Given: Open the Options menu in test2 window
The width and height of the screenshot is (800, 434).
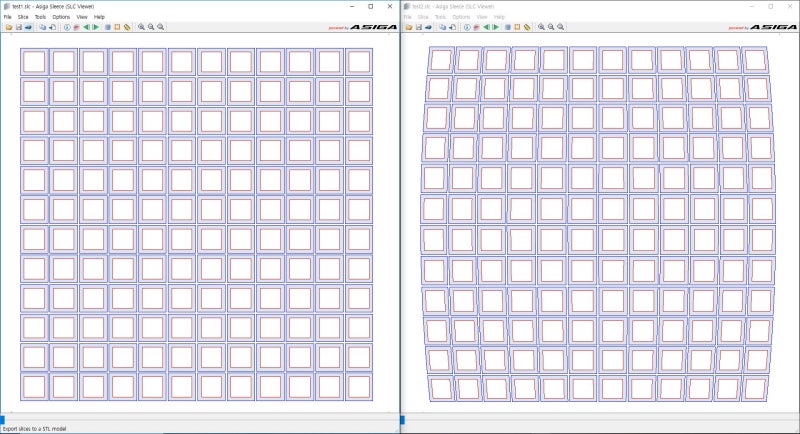Looking at the screenshot, I should pos(461,17).
